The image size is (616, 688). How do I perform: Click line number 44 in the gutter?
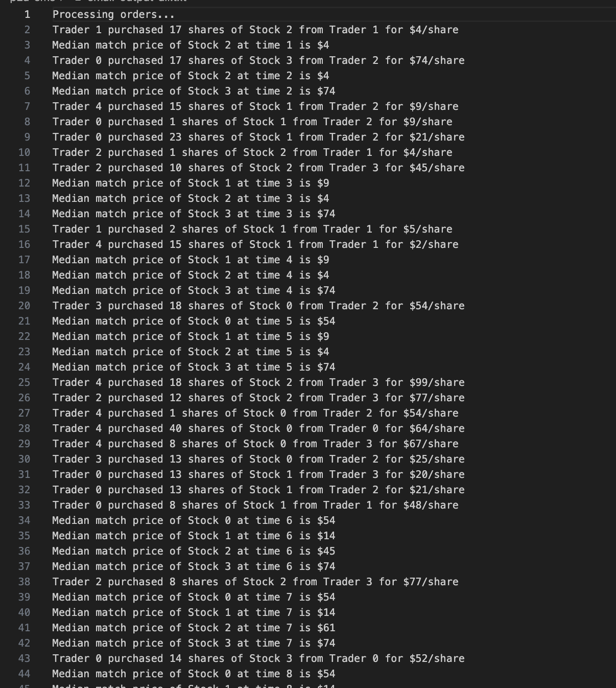coord(24,674)
